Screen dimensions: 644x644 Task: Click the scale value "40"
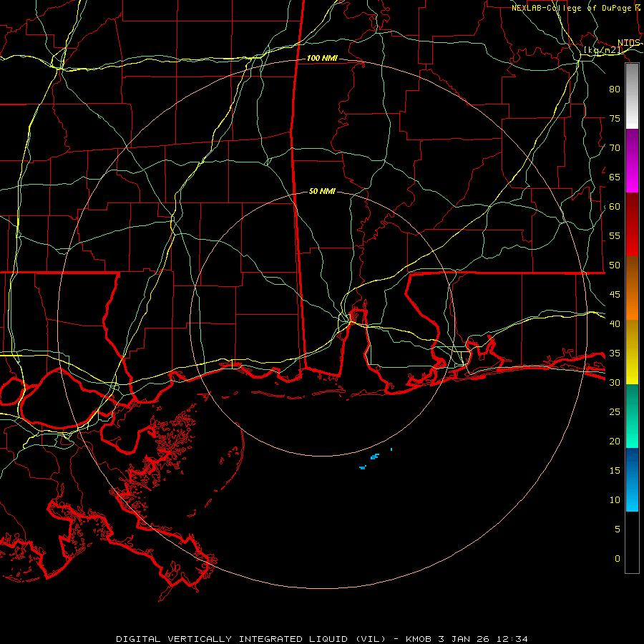(x=615, y=324)
